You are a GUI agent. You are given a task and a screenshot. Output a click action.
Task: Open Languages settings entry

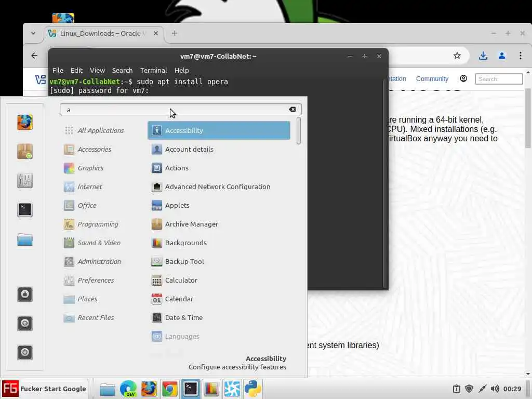219,336
